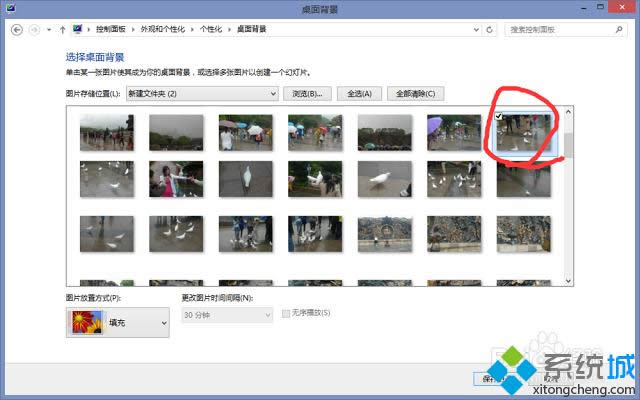Open picture position dropdown showing 填充
640x400 pixels.
tap(118, 322)
